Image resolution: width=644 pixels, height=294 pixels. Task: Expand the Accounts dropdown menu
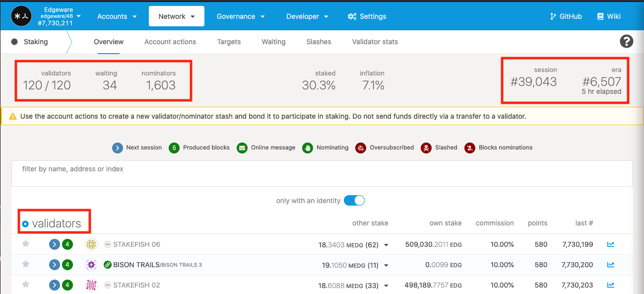pos(117,16)
